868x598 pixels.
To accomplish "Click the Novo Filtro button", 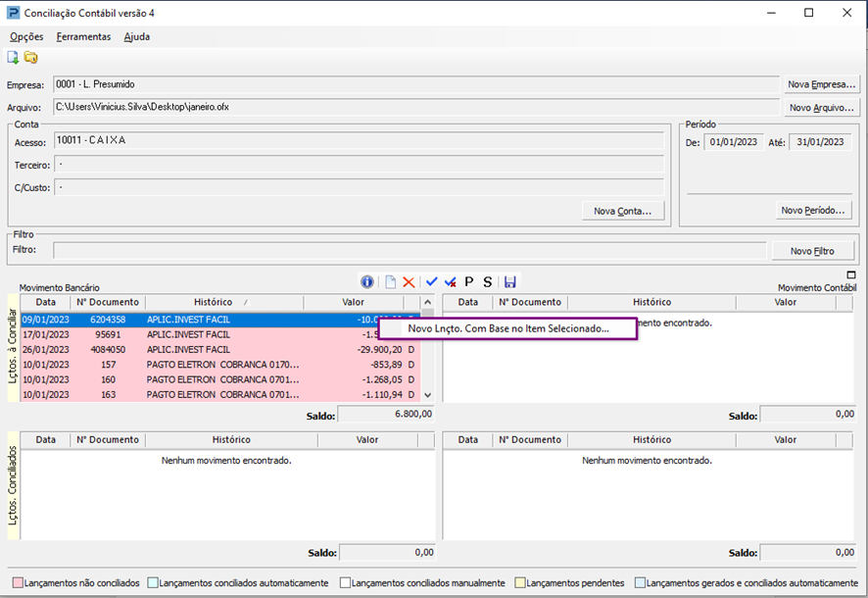I will click(x=812, y=251).
